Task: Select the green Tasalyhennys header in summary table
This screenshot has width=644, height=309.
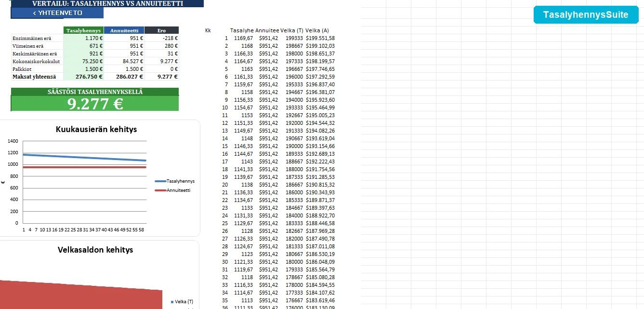Action: 83,30
